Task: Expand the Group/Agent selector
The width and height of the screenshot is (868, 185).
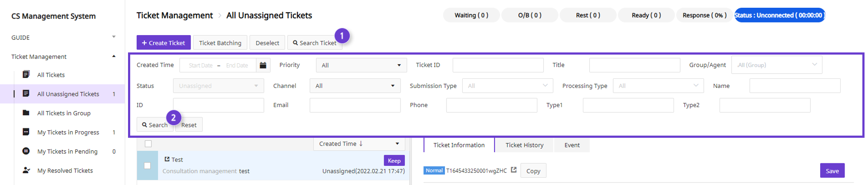Action: pyautogui.click(x=777, y=65)
